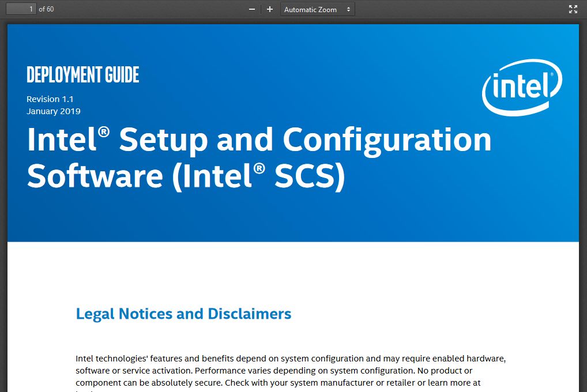Screen dimensions: 587x392
Task: Click the Deployment Guide title text
Action: click(82, 74)
